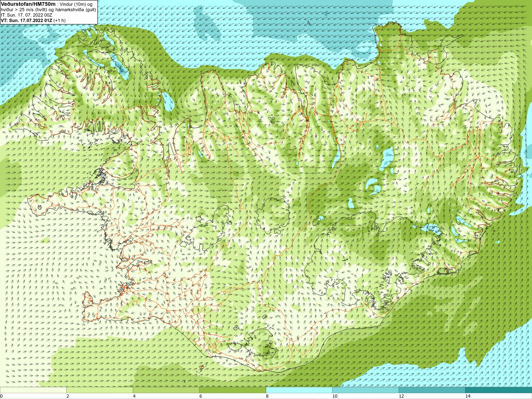Image resolution: width=532 pixels, height=399 pixels.
Task: Click the '4' tick label on the scale
Action: [x=134, y=396]
